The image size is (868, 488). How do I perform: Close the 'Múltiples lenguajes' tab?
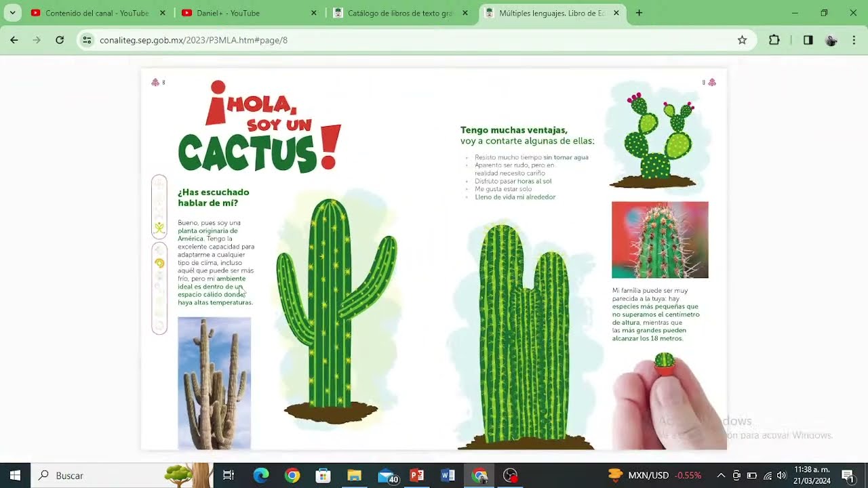click(x=616, y=13)
